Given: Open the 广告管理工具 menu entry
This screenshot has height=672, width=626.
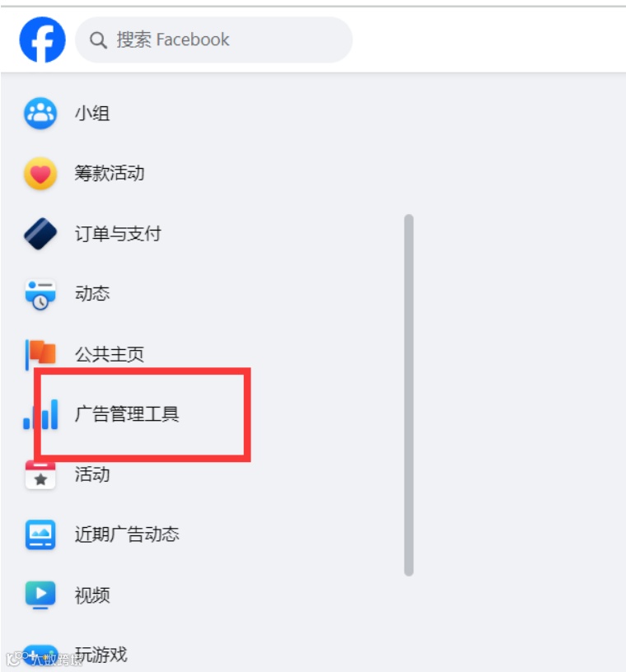Looking at the screenshot, I should (127, 414).
